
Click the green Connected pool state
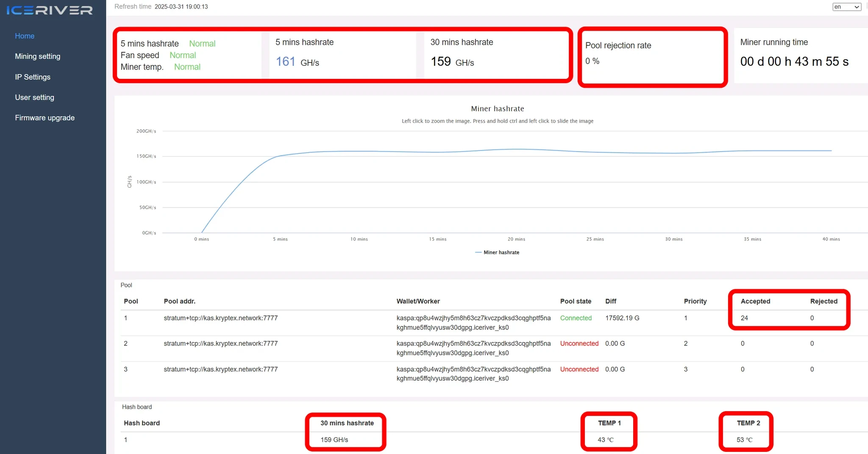coord(576,318)
